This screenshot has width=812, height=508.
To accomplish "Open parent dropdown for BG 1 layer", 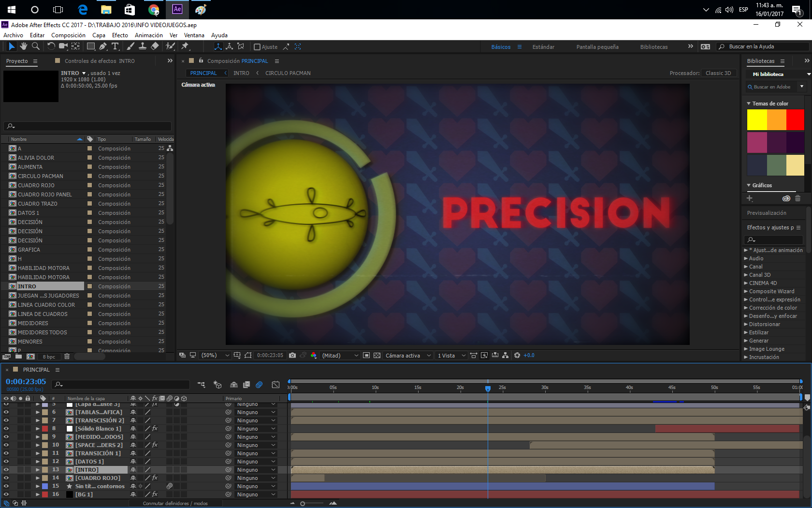I will pos(256,494).
